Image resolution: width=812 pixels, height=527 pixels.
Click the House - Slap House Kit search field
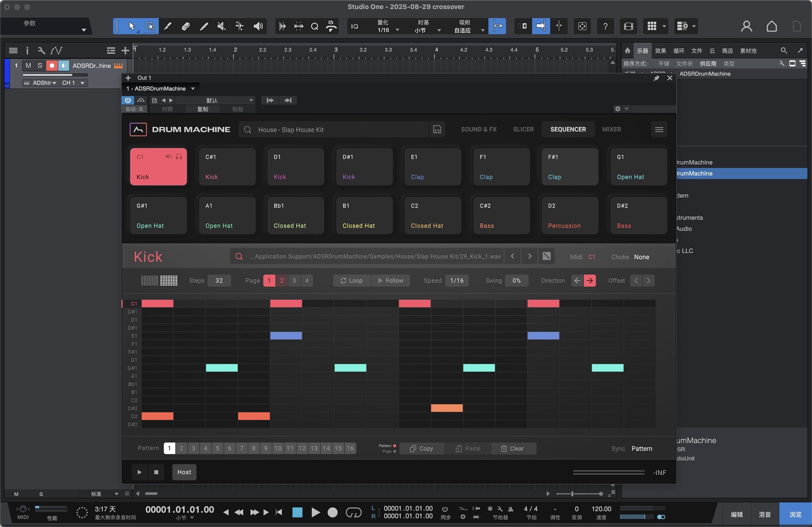334,130
